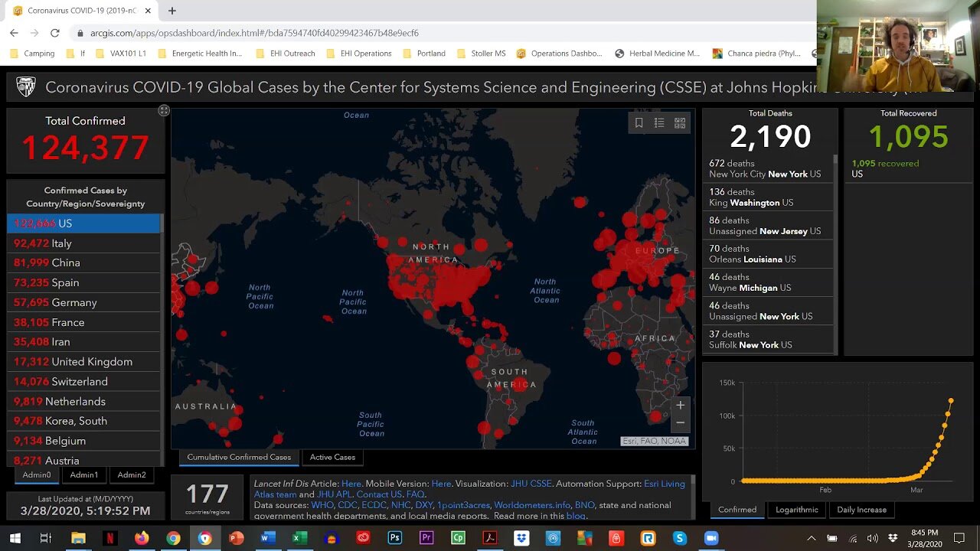Launch Photoshop from the taskbar

click(394, 538)
